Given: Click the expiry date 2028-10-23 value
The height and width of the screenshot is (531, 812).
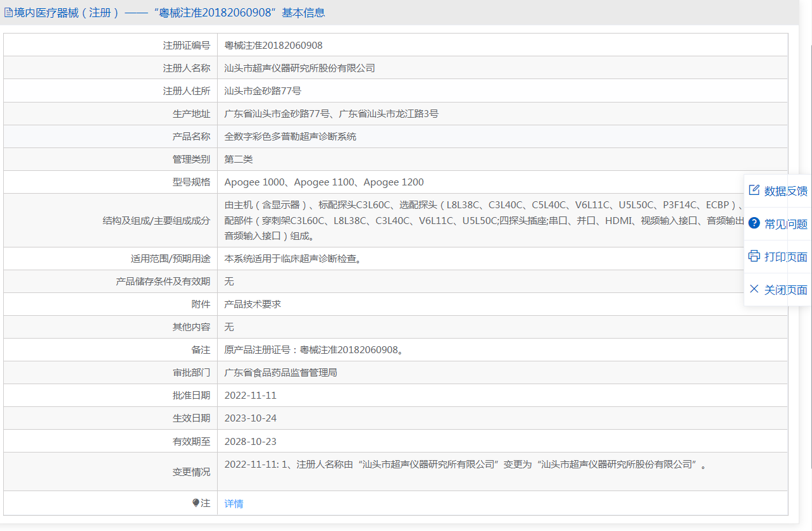Looking at the screenshot, I should [x=251, y=441].
